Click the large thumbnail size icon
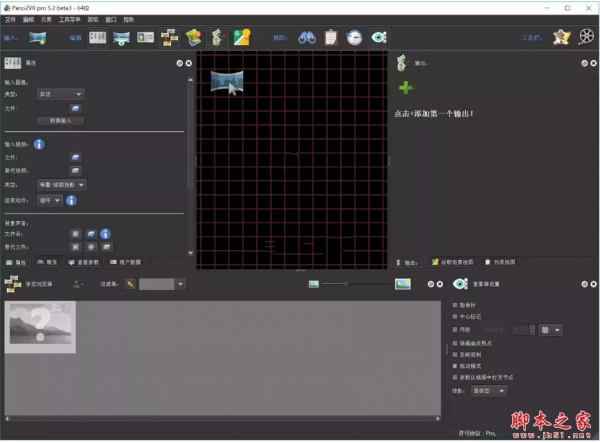This screenshot has width=600, height=443. (403, 284)
